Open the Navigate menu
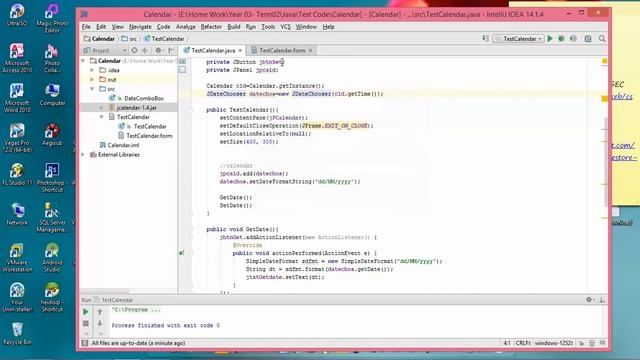The width and height of the screenshot is (640, 360). tap(140, 27)
